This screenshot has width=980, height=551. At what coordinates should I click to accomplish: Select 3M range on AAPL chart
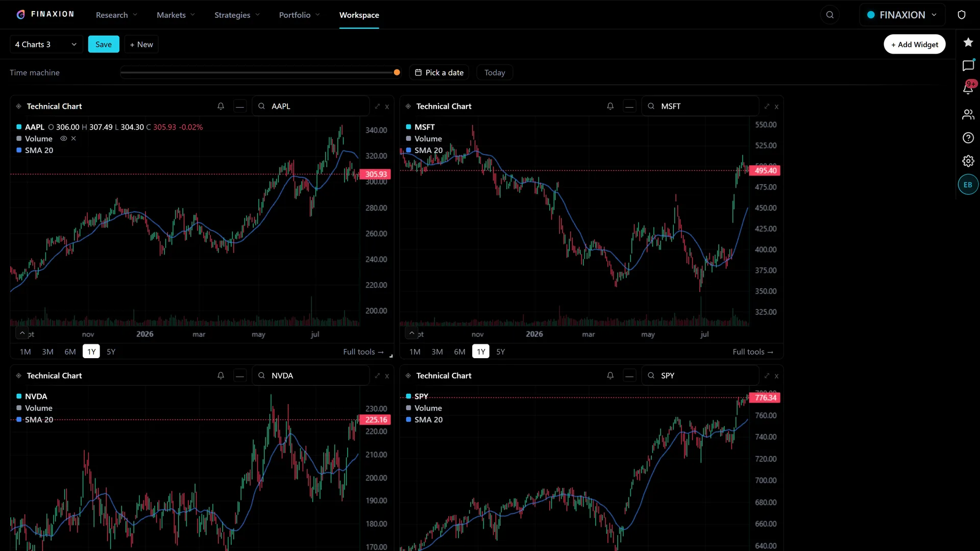(x=47, y=352)
